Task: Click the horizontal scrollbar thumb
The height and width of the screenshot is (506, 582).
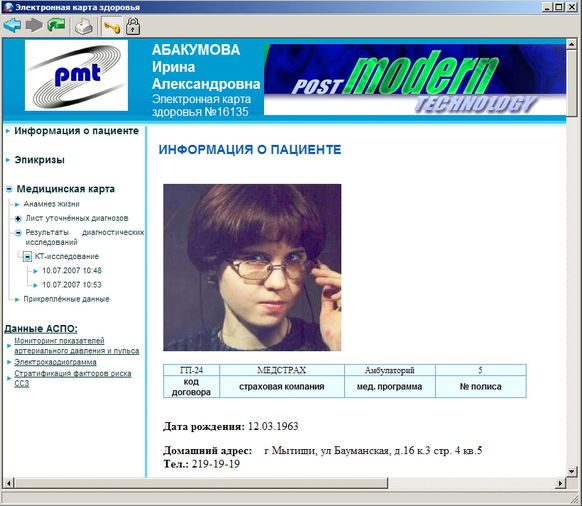Action: click(201, 483)
